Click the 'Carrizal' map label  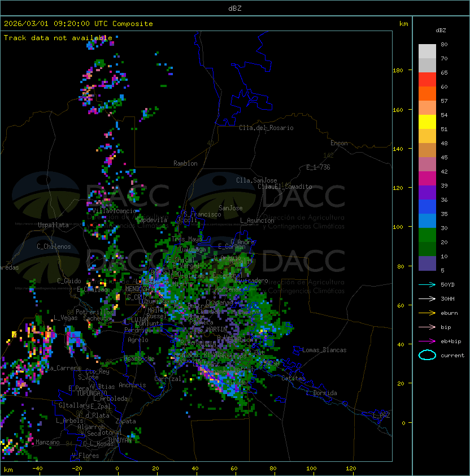click(x=168, y=379)
